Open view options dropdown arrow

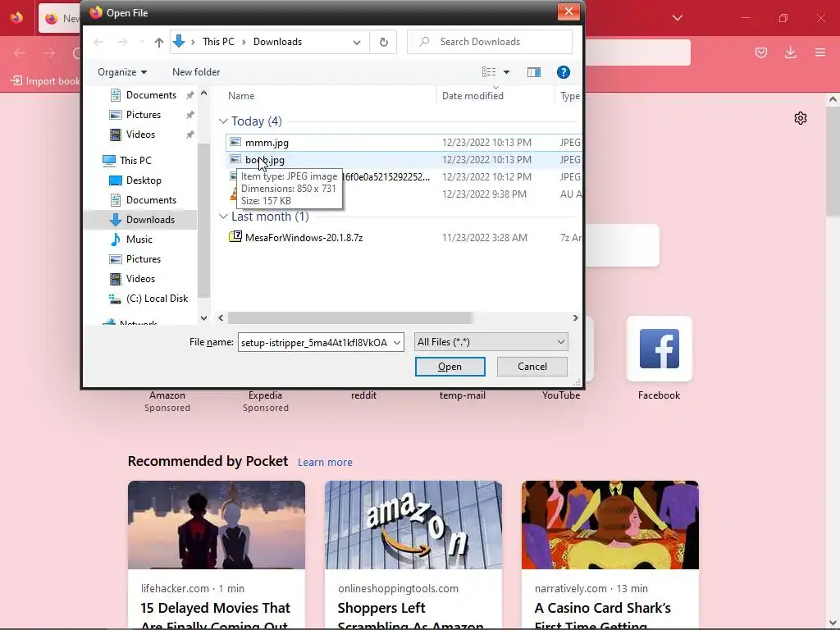click(x=506, y=72)
